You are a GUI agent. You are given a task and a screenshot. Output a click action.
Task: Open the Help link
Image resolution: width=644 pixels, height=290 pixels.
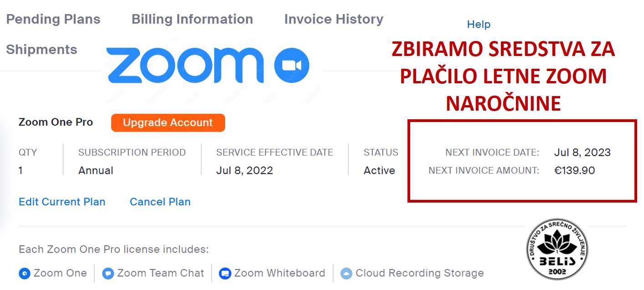[x=479, y=25]
